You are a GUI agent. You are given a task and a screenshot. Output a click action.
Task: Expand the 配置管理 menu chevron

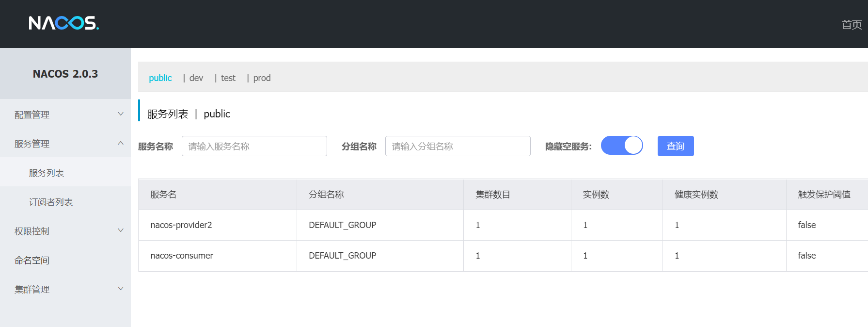tap(121, 114)
